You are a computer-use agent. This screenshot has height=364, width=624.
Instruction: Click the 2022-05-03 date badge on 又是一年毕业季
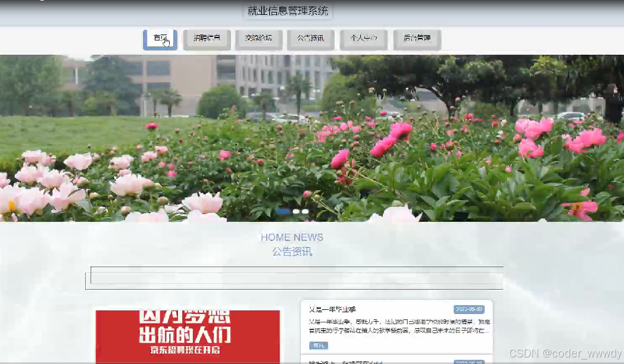(x=469, y=309)
